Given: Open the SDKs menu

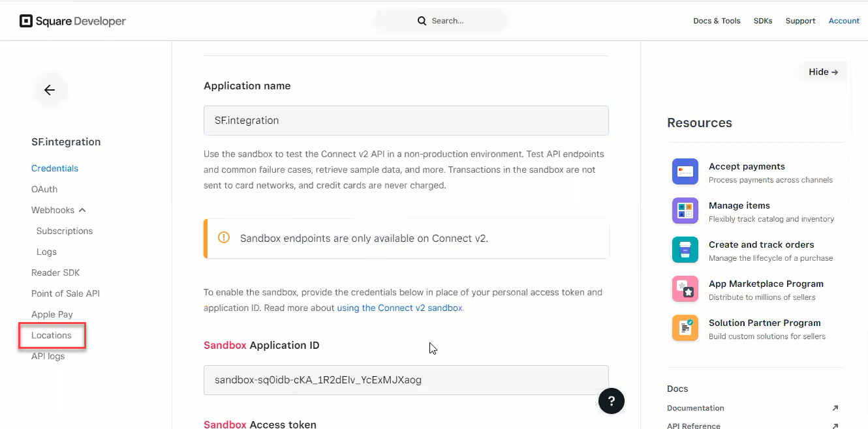Looking at the screenshot, I should click(x=763, y=21).
